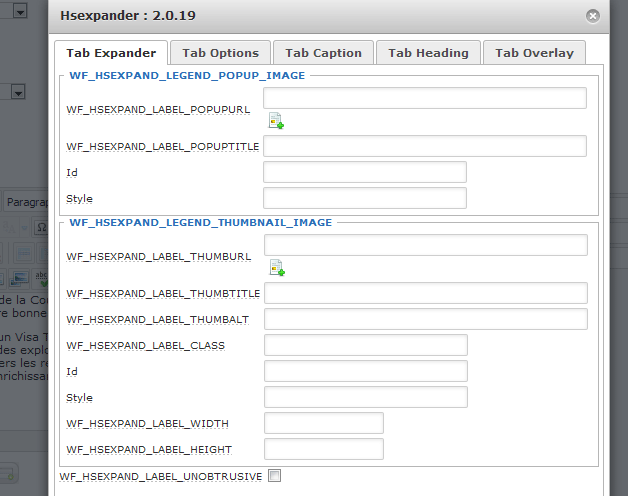
Task: Click the thumbnail HEIGHT input field
Action: [323, 449]
